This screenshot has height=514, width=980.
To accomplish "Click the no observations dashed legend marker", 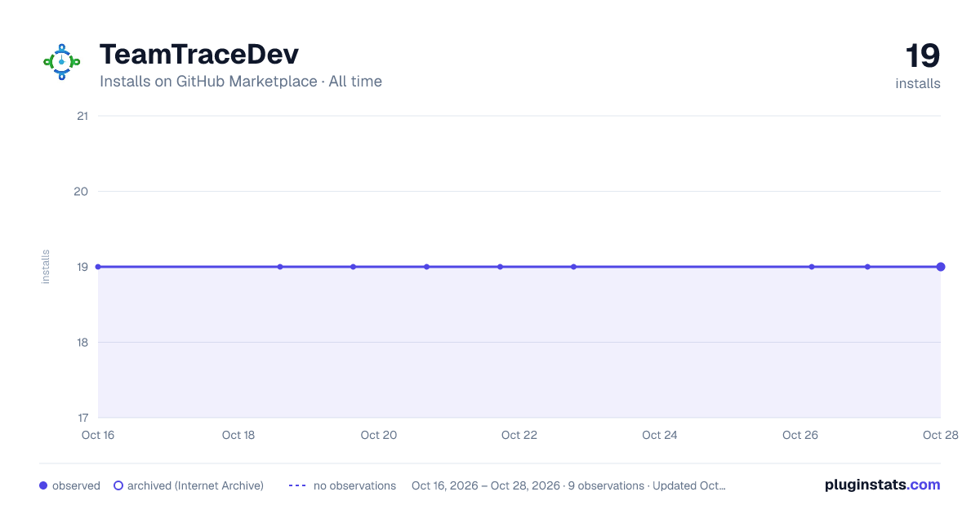I will 297,485.
